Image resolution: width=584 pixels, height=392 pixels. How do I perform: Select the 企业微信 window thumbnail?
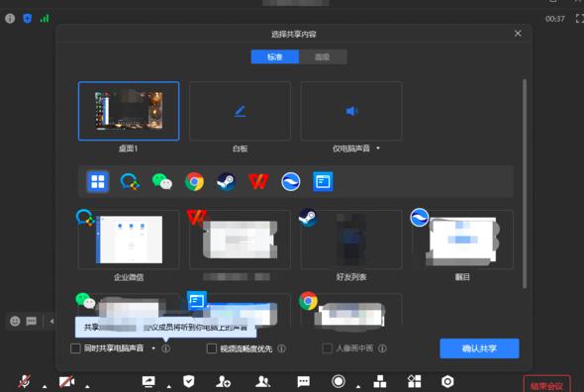[129, 240]
